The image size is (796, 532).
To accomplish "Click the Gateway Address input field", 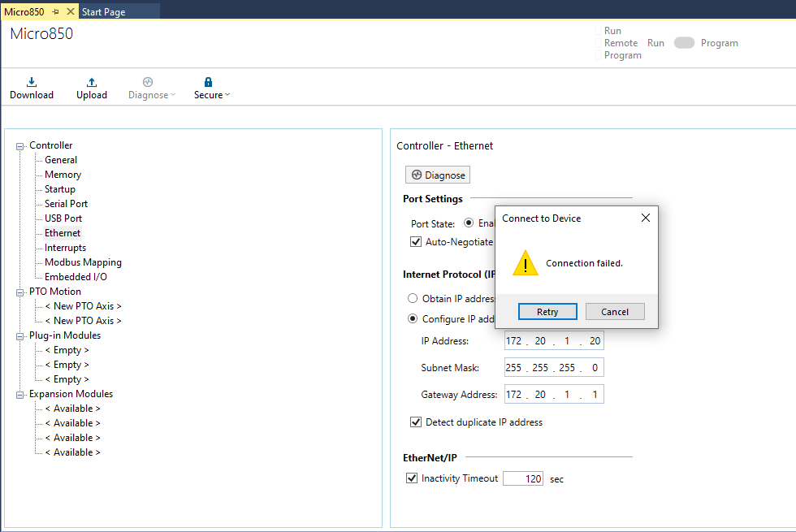I will coord(554,395).
